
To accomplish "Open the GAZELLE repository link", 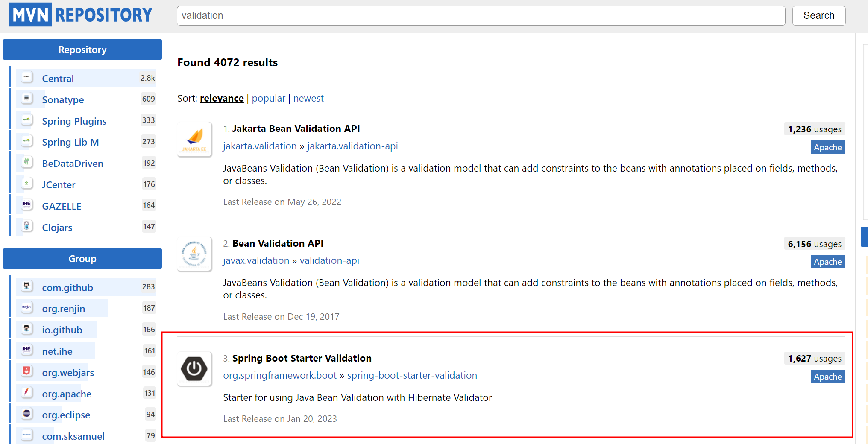I will click(62, 206).
